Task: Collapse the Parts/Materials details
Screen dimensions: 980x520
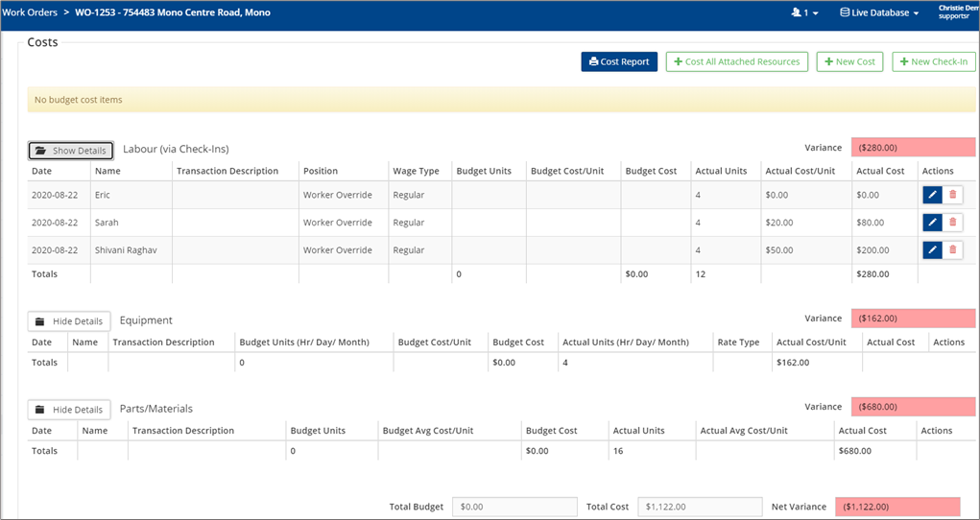Action: point(69,410)
